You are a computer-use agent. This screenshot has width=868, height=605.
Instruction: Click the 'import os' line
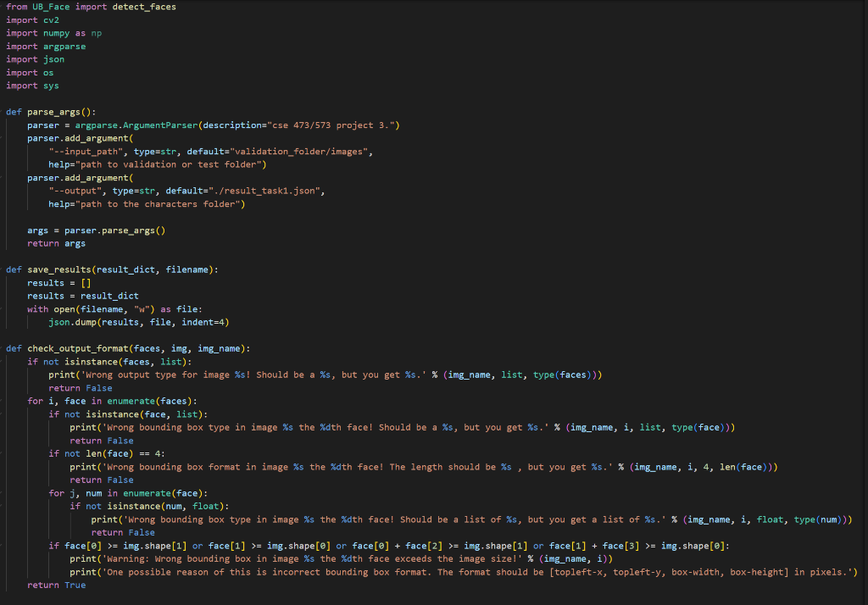(x=30, y=73)
